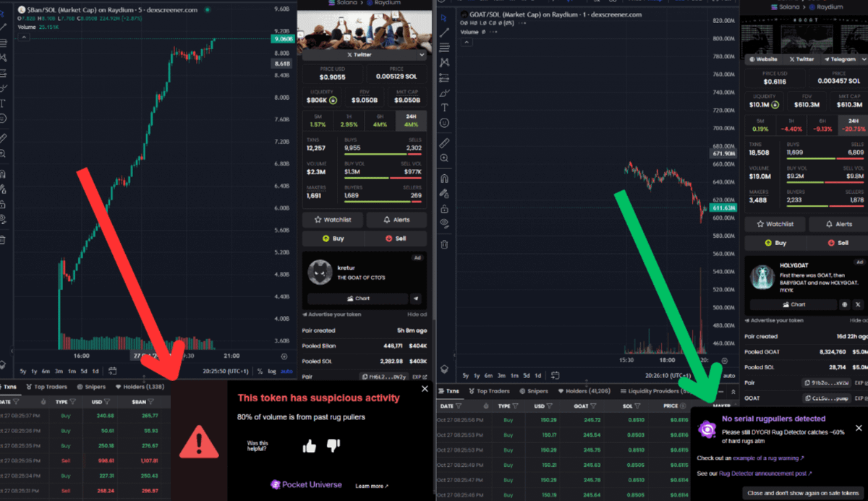Select the 5M timeframe in $Ban stats
This screenshot has width=868, height=501.
(x=318, y=120)
